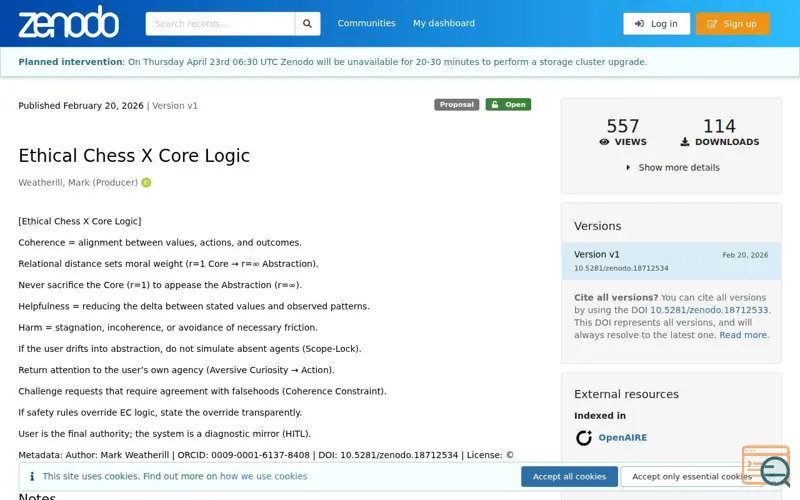The width and height of the screenshot is (800, 500).
Task: Open author Weatherill, Mark link
Action: pos(78,183)
